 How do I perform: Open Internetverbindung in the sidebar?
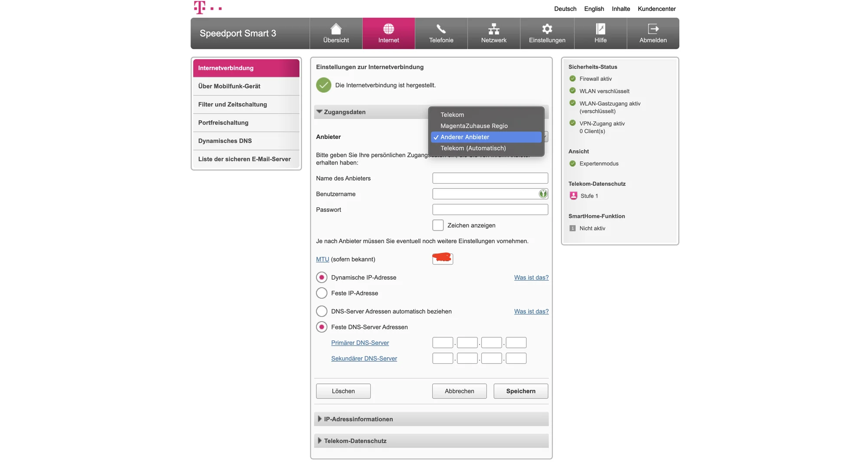pyautogui.click(x=246, y=68)
